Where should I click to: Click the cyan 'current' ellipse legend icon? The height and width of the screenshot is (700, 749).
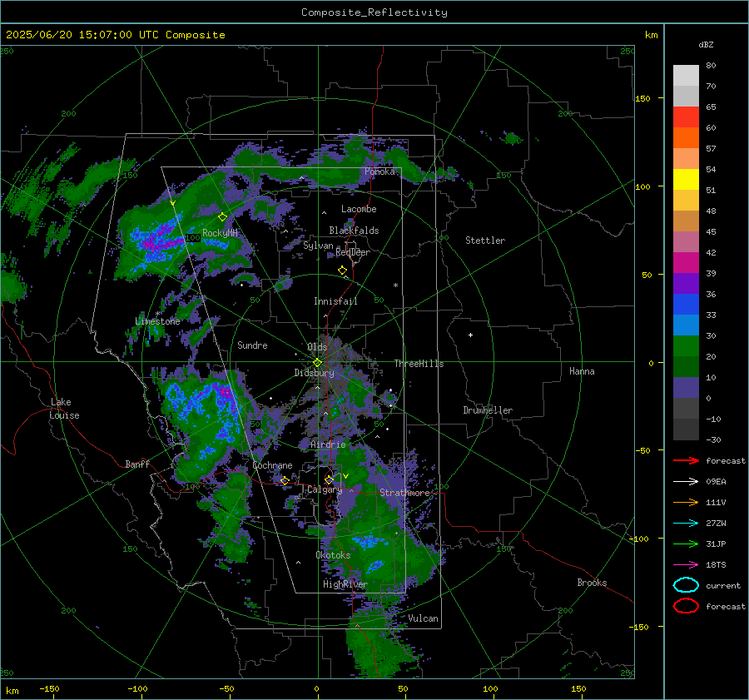[x=686, y=585]
